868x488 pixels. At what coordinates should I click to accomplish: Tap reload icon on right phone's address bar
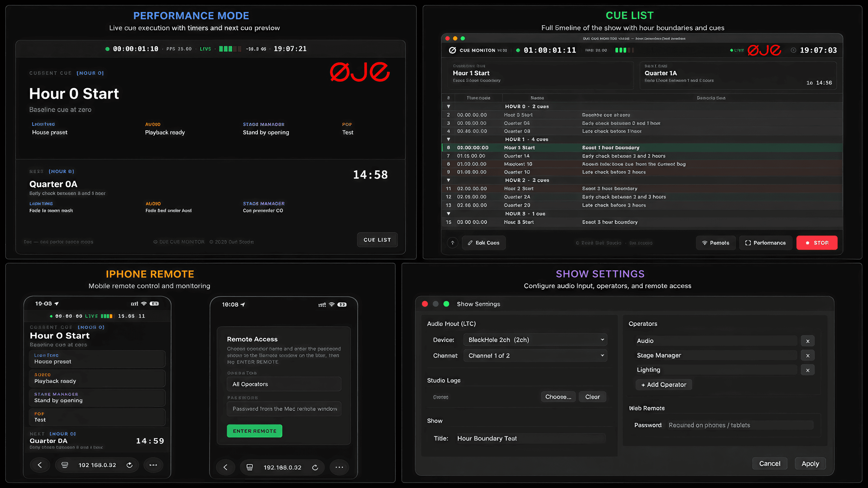pyautogui.click(x=315, y=467)
